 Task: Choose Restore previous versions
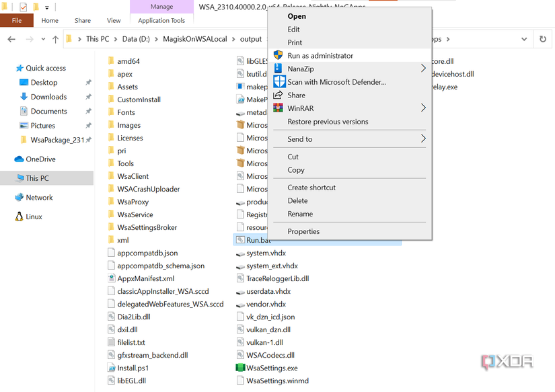328,122
